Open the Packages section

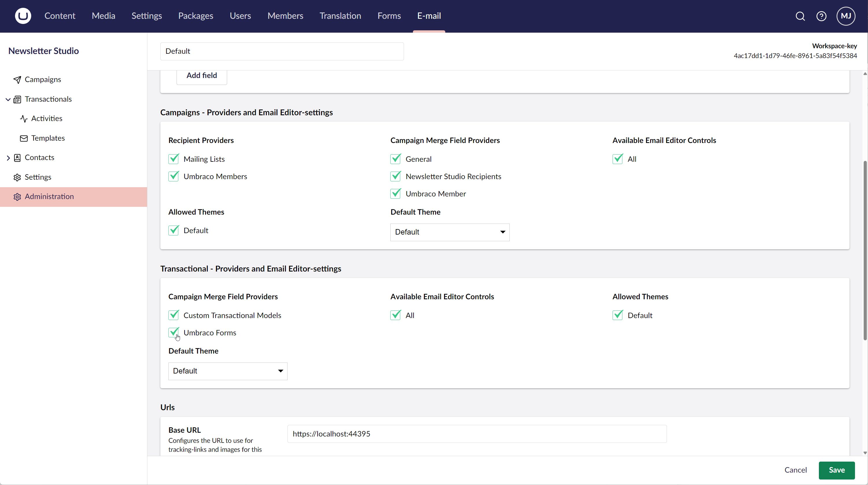[x=196, y=16]
